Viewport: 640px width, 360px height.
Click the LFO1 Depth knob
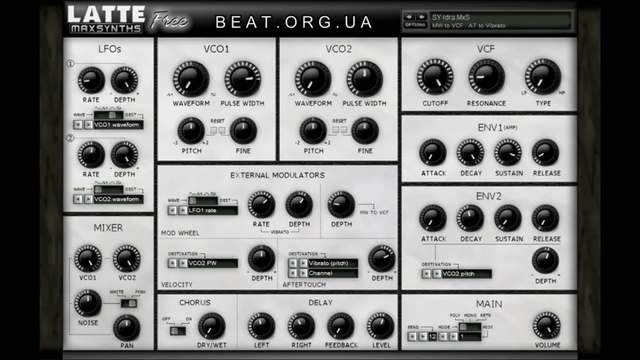(124, 80)
